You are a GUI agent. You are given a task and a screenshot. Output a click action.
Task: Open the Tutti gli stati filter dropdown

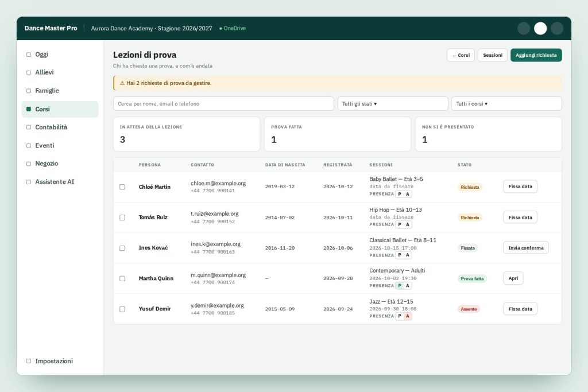(393, 104)
